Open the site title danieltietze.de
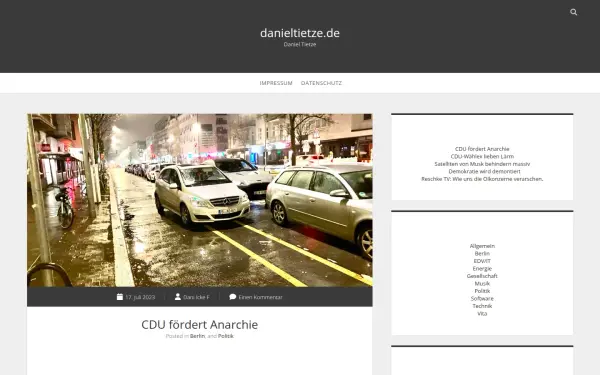 pos(300,33)
